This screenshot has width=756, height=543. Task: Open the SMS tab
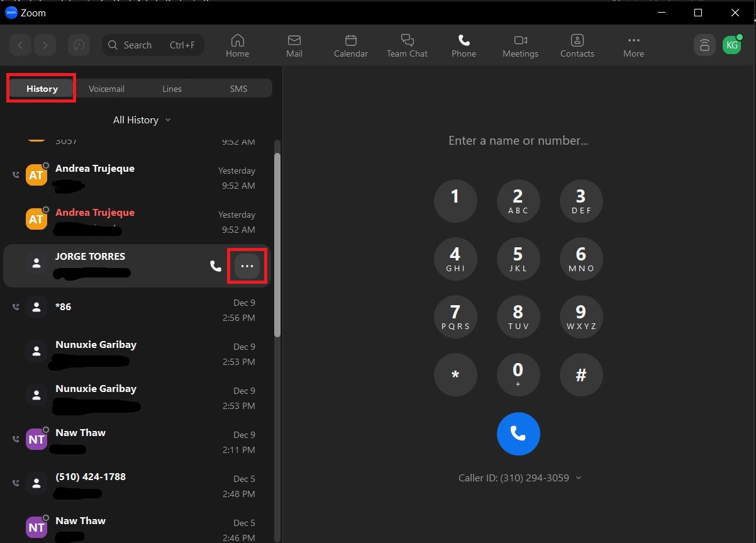[238, 88]
